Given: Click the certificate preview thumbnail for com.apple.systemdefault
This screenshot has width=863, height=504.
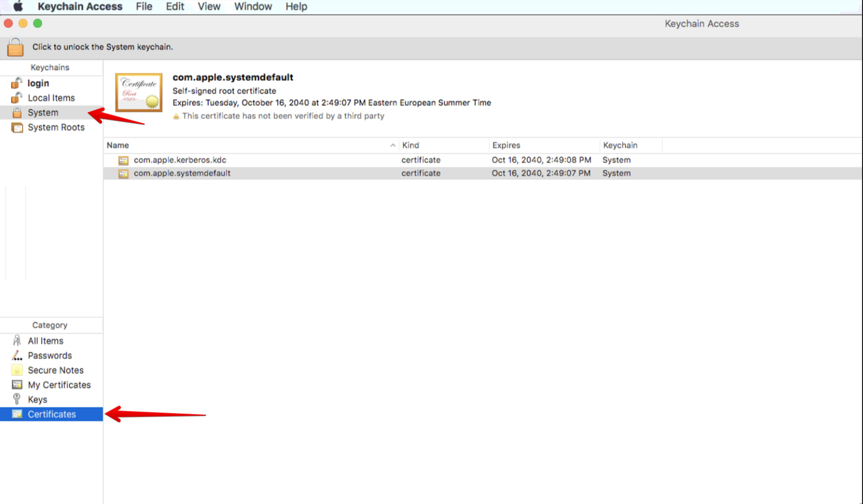Looking at the screenshot, I should [139, 92].
